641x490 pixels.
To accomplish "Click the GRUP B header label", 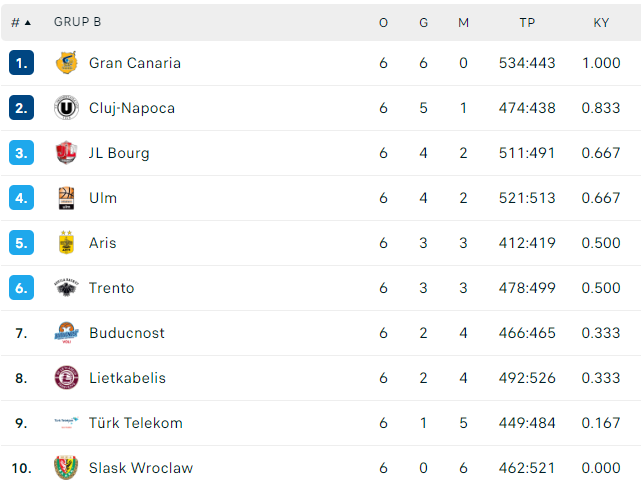I will (x=77, y=22).
